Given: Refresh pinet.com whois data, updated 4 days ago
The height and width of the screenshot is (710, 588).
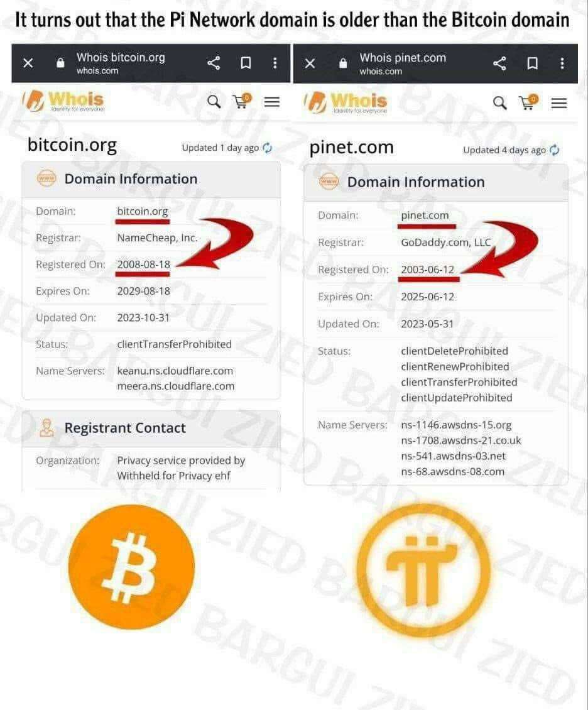Looking at the screenshot, I should click(x=555, y=150).
